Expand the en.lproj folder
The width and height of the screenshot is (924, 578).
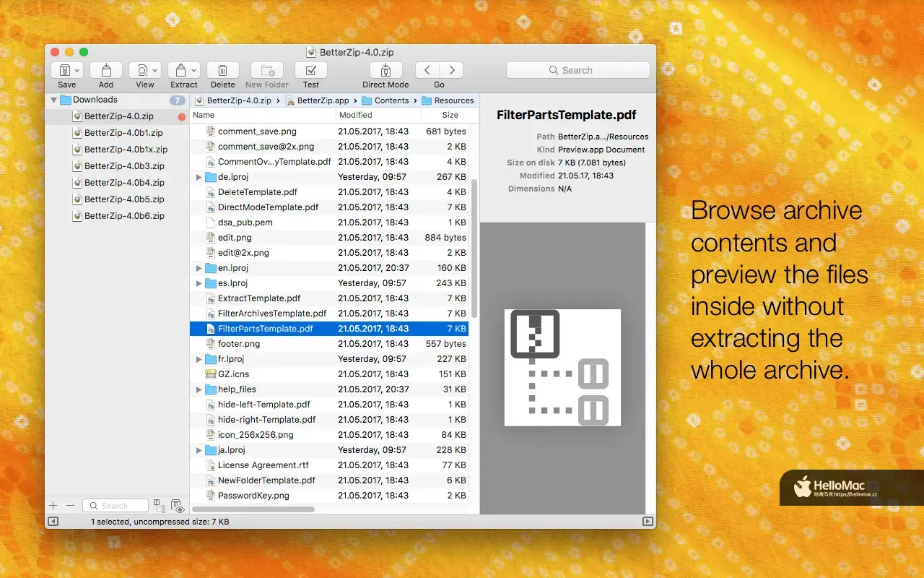click(199, 268)
